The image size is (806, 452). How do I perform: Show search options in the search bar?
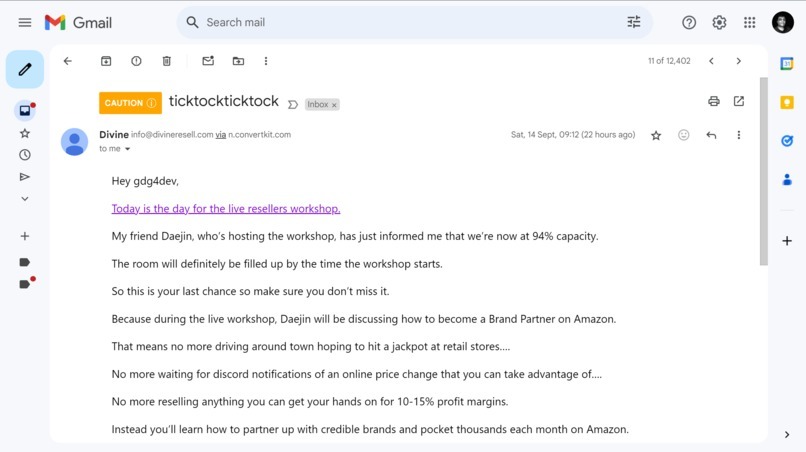633,22
